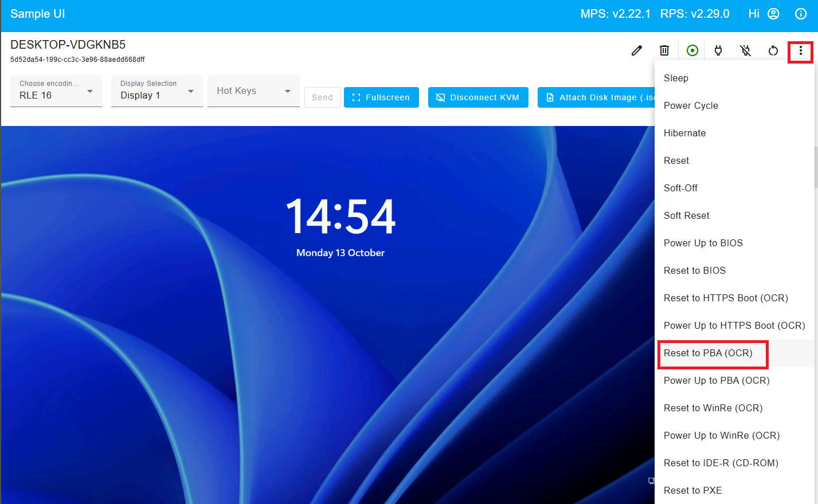This screenshot has height=504, width=818.
Task: Select Reset to WinRe (OCR) option
Action: pyautogui.click(x=713, y=408)
